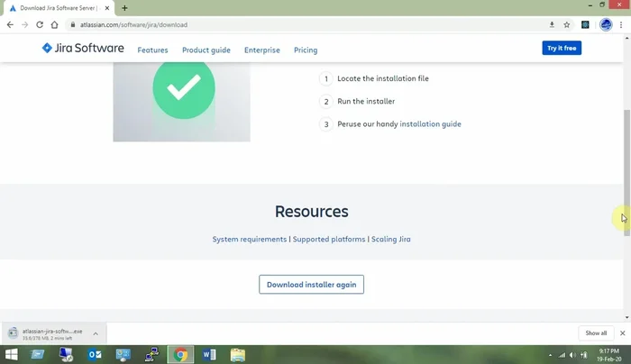631x364 pixels.
Task: Open the Pricing menu item
Action: tap(306, 50)
